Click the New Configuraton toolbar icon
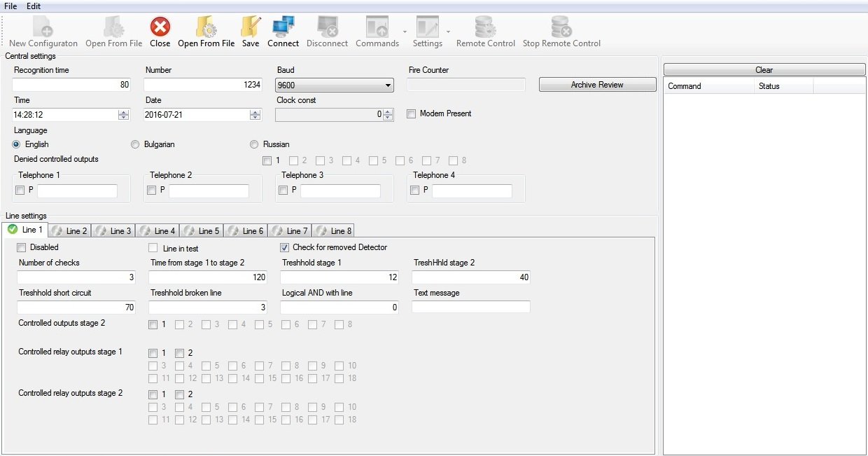 (x=43, y=27)
